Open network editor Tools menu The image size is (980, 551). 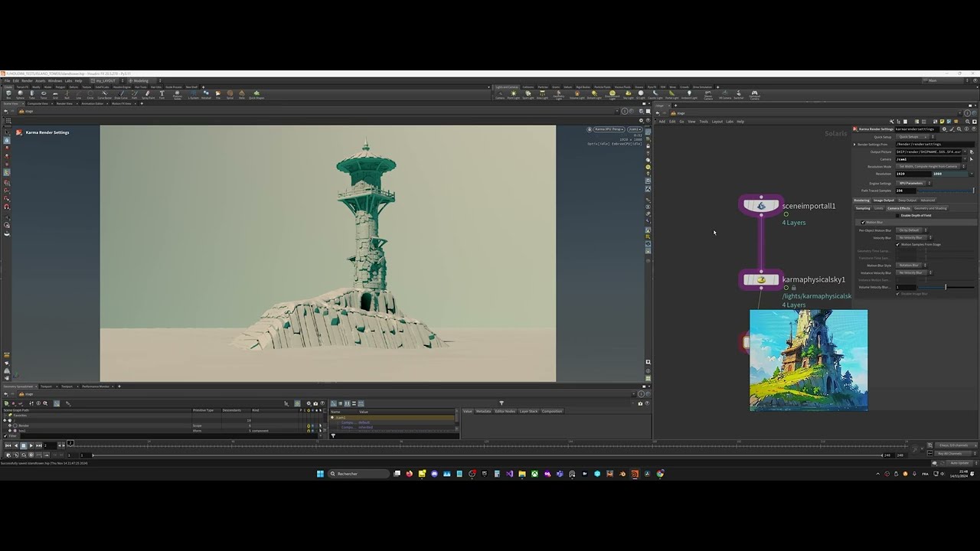703,121
